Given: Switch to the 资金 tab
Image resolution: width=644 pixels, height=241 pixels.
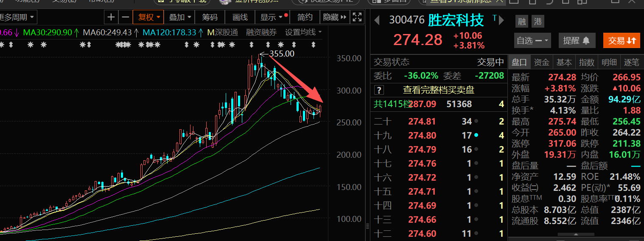Looking at the screenshot, I should (541, 62).
